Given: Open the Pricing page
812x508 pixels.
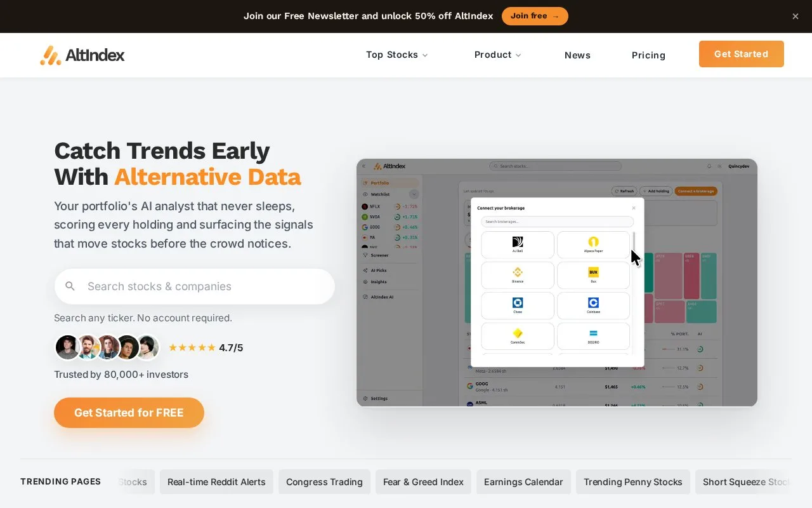Looking at the screenshot, I should pyautogui.click(x=648, y=55).
